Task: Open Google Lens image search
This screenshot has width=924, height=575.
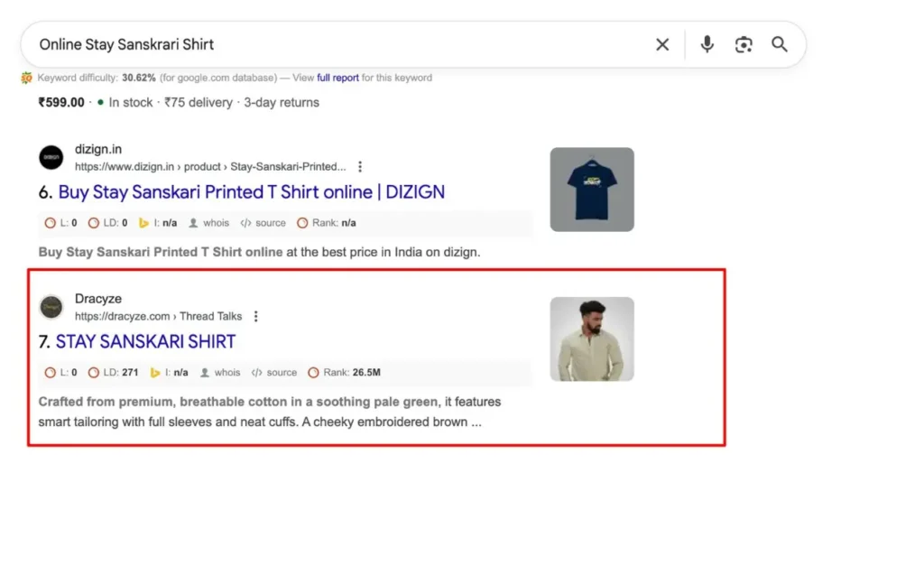Action: point(744,44)
